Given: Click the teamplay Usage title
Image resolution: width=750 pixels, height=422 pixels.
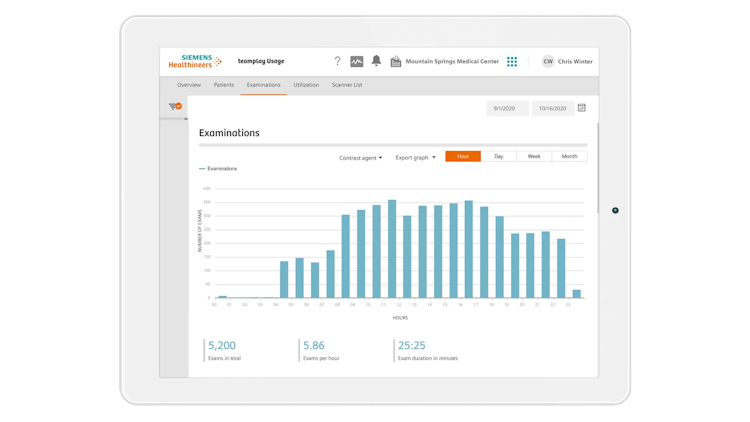Looking at the screenshot, I should click(x=261, y=61).
